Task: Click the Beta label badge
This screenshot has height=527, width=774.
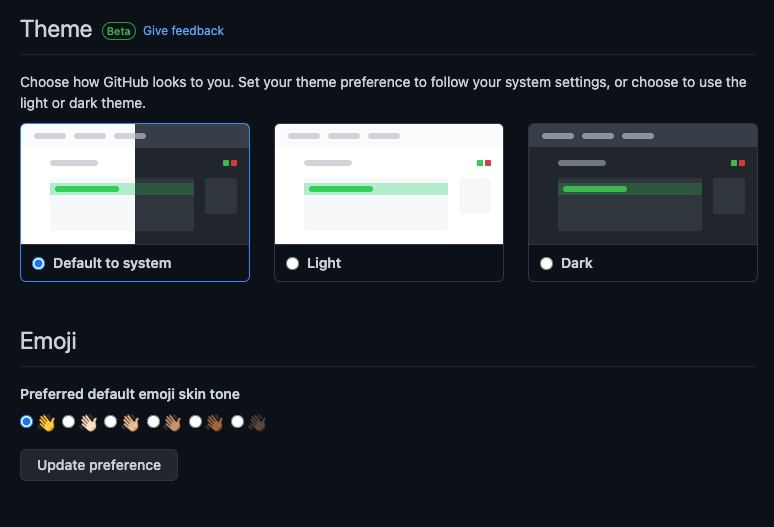Action: (x=118, y=31)
